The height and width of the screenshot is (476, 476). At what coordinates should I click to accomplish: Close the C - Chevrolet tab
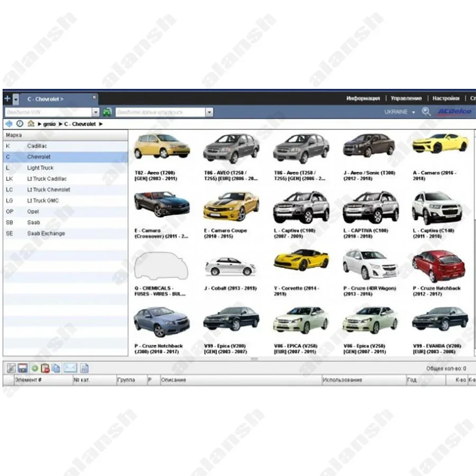(x=94, y=97)
